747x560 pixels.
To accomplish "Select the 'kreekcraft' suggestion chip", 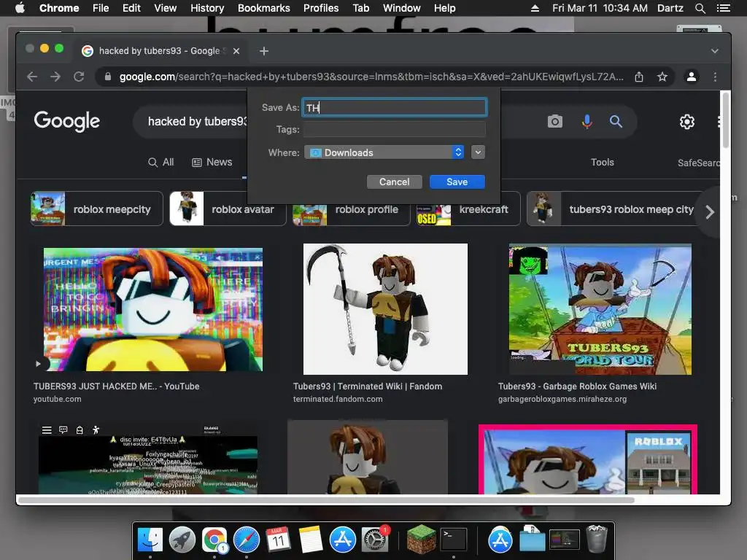I will point(468,209).
